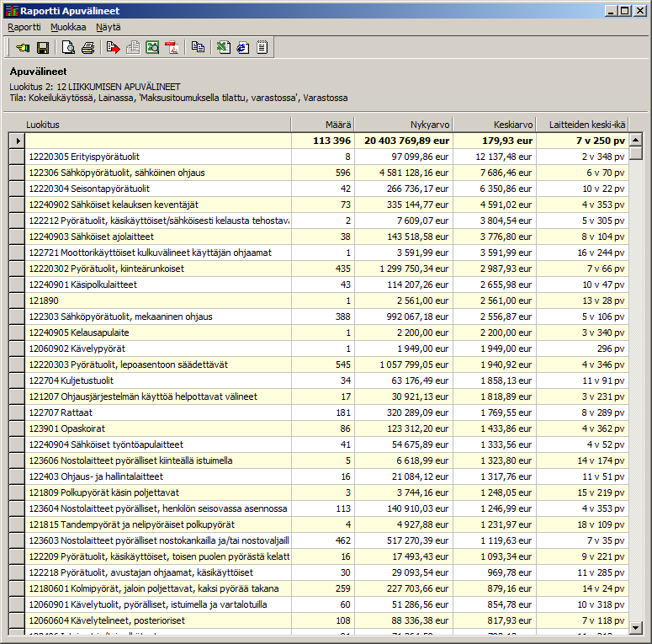Print the report using printer icon
The width and height of the screenshot is (652, 644).
[x=87, y=48]
